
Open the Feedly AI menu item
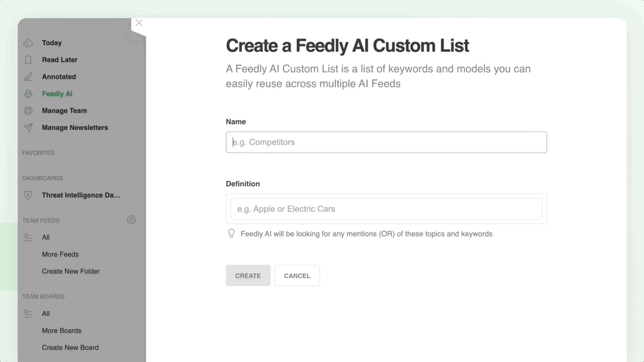pos(57,94)
